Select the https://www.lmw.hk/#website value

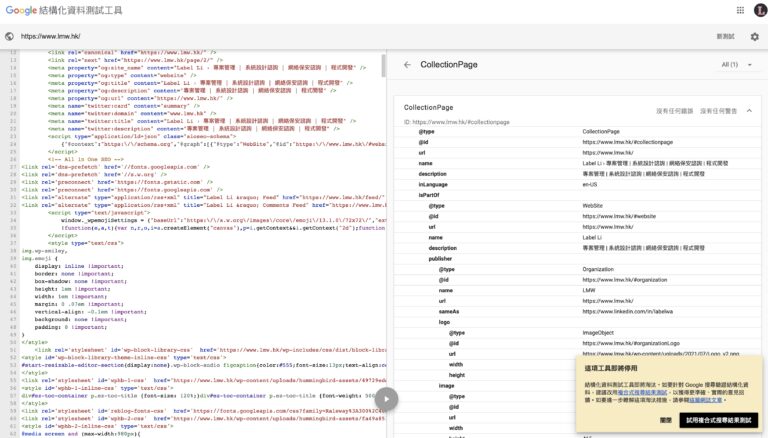click(x=619, y=216)
